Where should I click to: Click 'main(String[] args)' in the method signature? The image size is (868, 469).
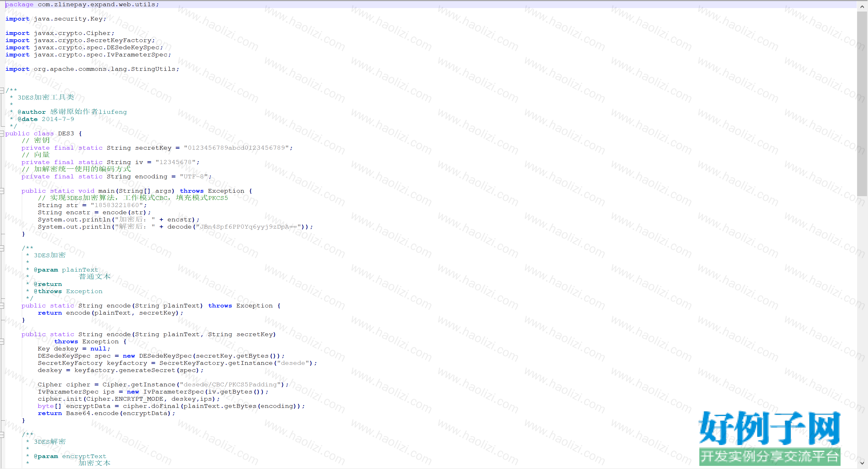[x=136, y=191]
